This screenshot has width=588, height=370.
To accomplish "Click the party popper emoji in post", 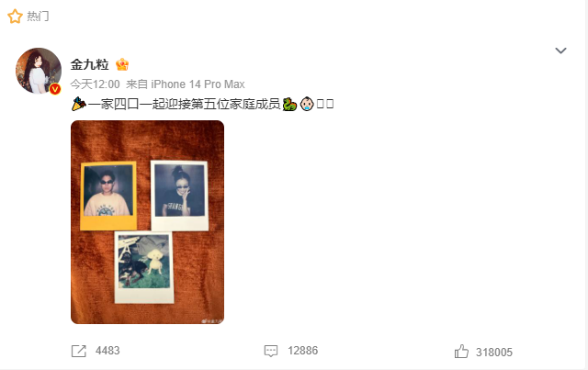I will (x=78, y=104).
